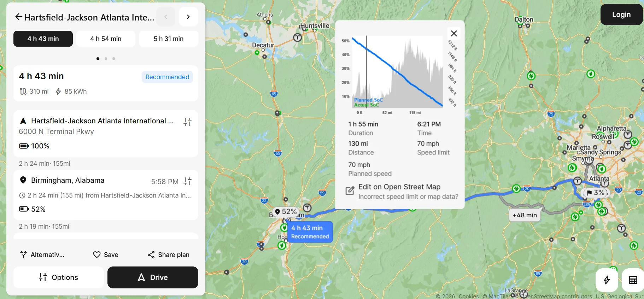The height and width of the screenshot is (299, 644).
Task: Click the lightning bolt chargers button
Action: point(607,280)
